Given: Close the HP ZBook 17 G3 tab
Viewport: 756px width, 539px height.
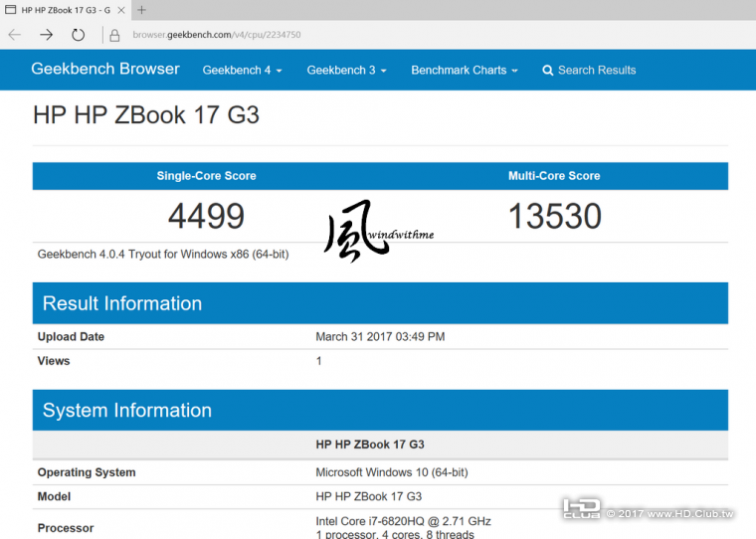Looking at the screenshot, I should click(x=121, y=10).
